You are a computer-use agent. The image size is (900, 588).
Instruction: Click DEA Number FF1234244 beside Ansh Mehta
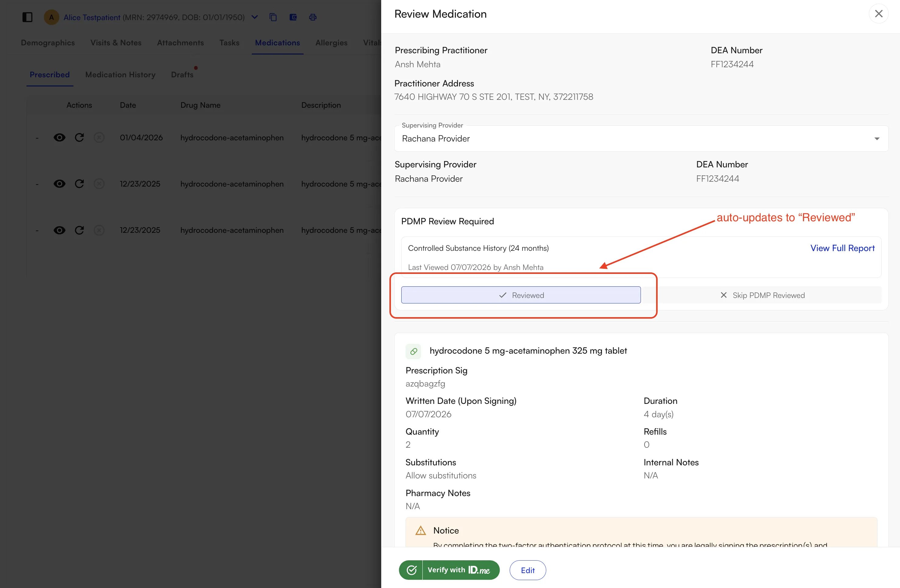coord(732,64)
